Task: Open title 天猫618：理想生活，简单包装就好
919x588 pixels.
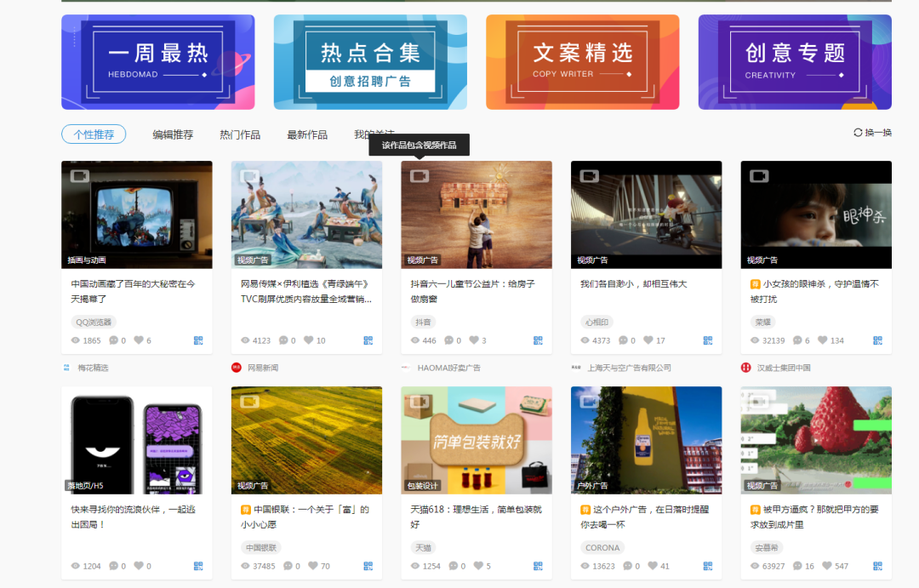Action: [x=476, y=517]
